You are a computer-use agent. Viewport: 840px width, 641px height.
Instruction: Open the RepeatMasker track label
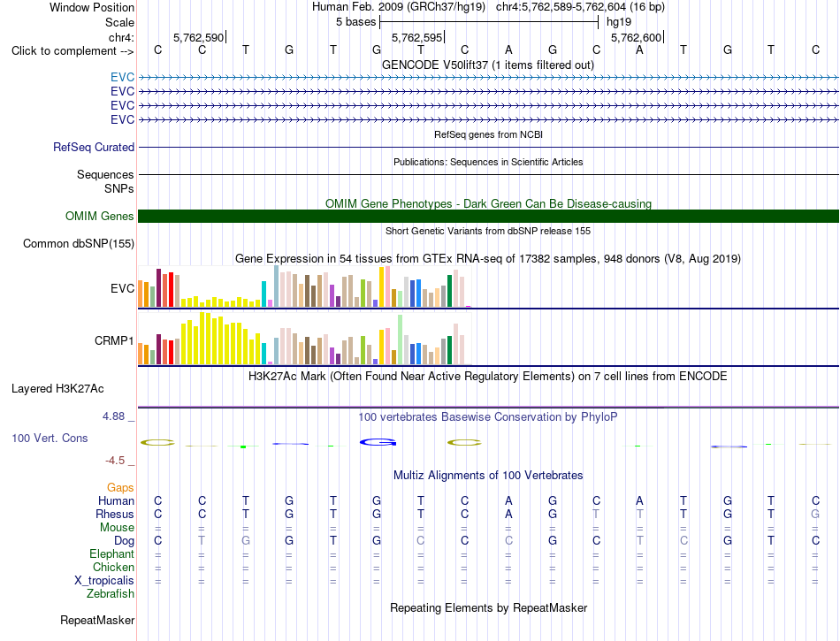tap(97, 620)
